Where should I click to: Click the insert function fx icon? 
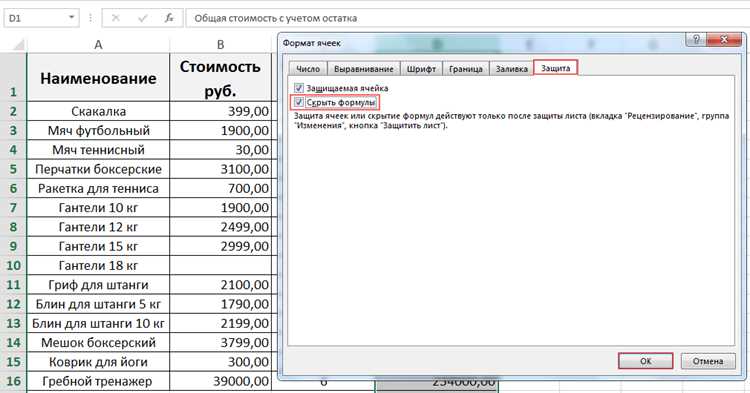pos(169,18)
